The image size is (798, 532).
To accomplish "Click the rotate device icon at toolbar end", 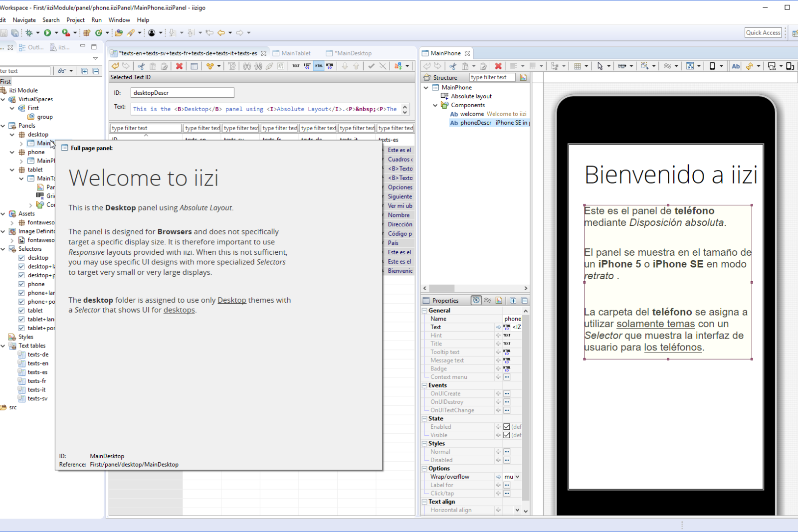I will 790,66.
